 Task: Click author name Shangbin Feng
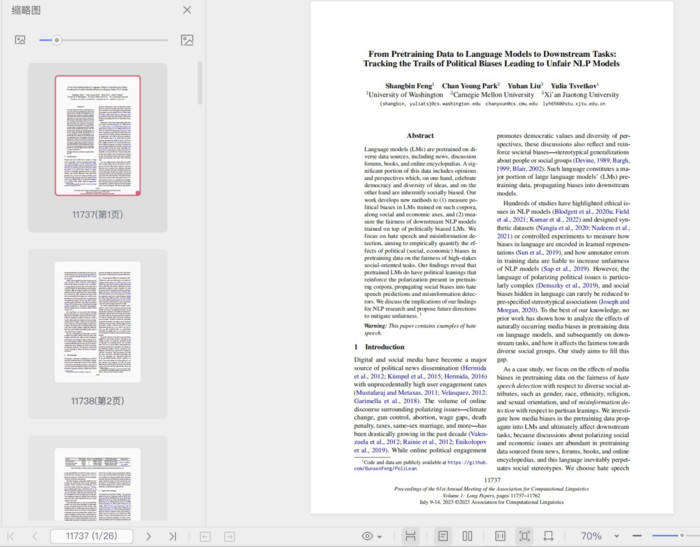(409, 86)
